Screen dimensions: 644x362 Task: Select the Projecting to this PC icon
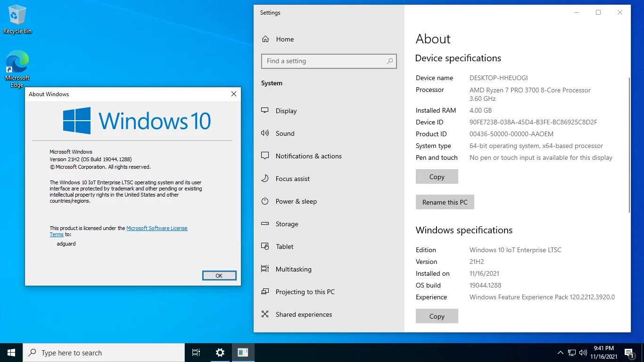(x=265, y=292)
